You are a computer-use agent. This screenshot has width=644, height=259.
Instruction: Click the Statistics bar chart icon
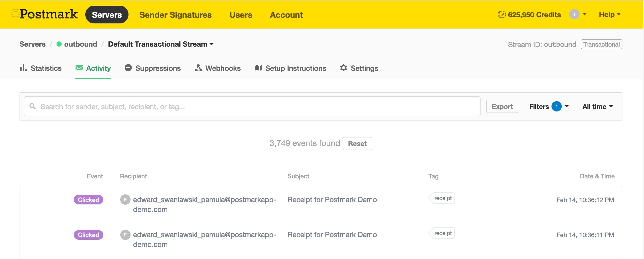pyautogui.click(x=23, y=68)
